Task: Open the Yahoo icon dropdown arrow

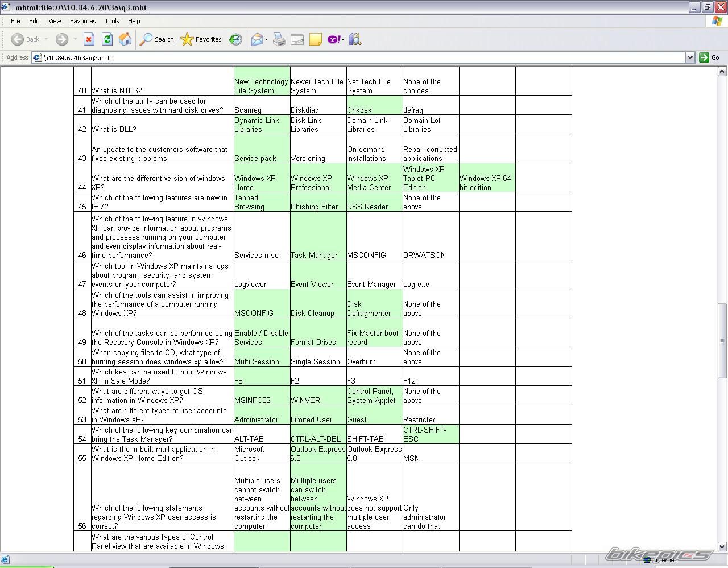Action: pyautogui.click(x=343, y=39)
